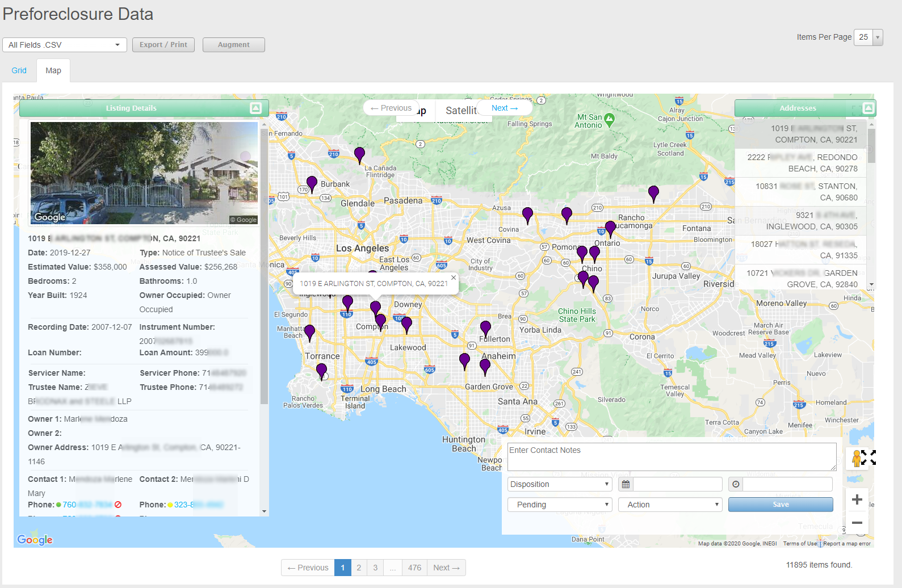Click the Export / Print button
Screen dimensions: 902x588
tap(163, 45)
